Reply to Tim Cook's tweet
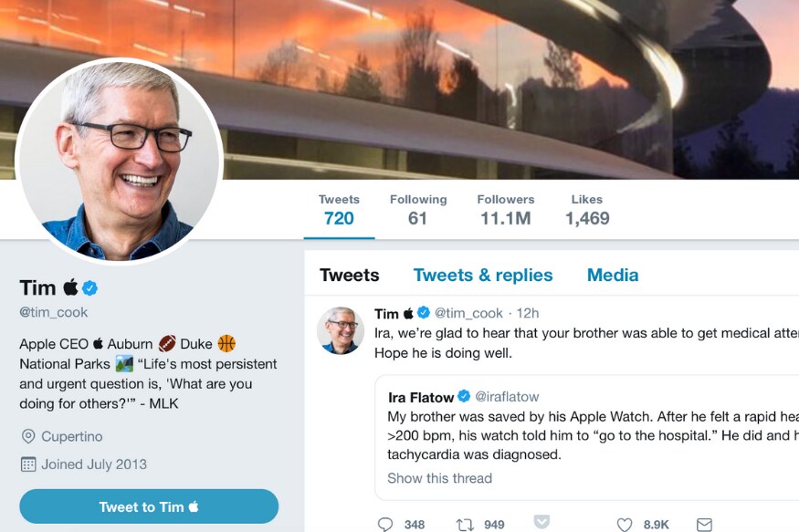The width and height of the screenshot is (799, 532). [x=387, y=524]
